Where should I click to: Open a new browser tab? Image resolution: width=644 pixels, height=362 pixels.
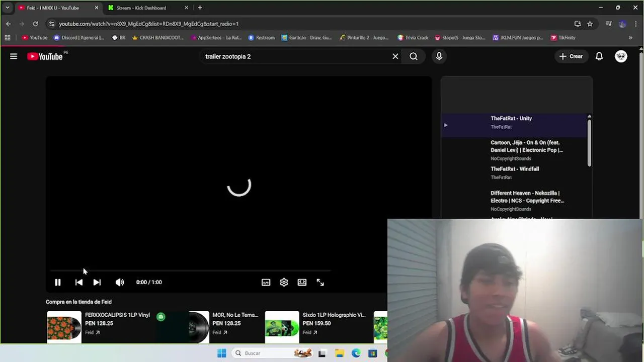coord(200,8)
